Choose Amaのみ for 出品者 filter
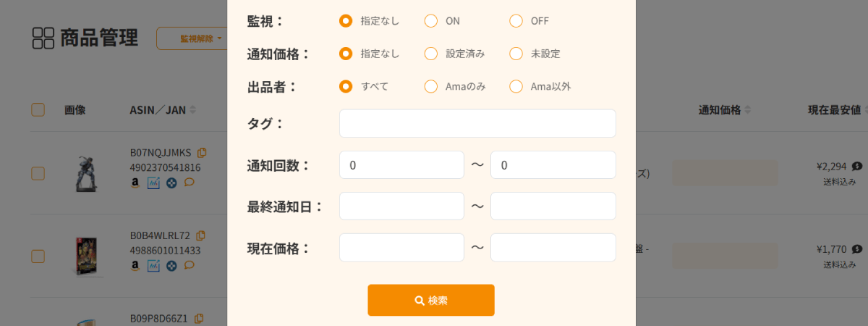Screen dimensions: 868x326 click(x=431, y=87)
